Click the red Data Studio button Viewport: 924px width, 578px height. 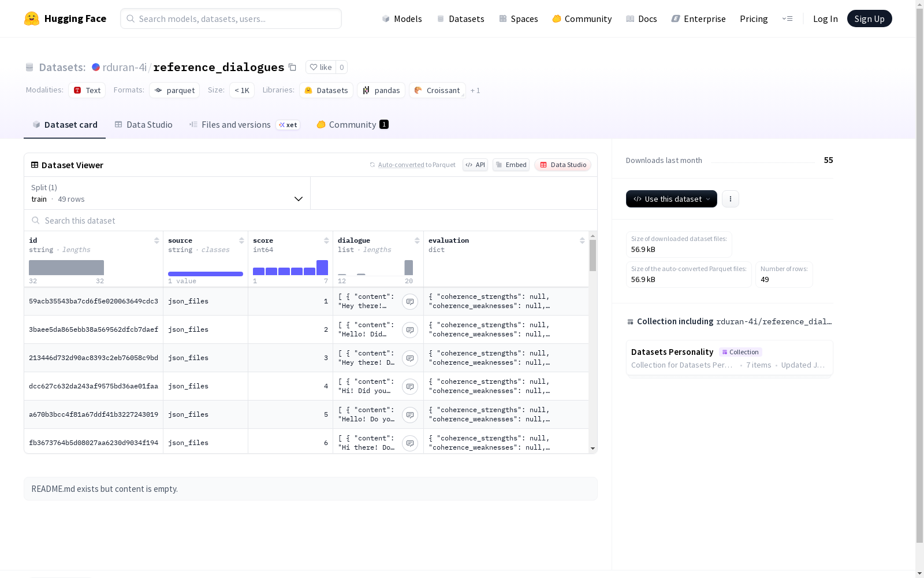click(562, 165)
